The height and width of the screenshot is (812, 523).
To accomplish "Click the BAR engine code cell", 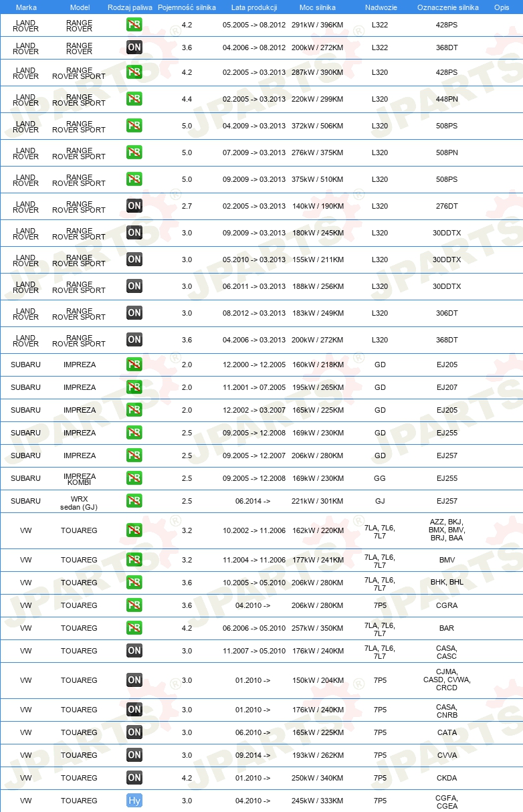I will click(447, 628).
